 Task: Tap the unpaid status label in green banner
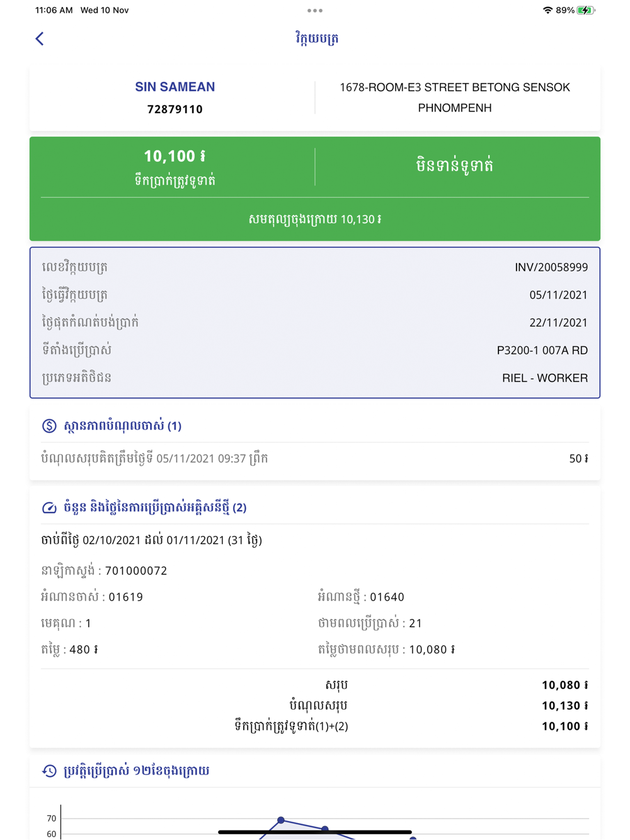pyautogui.click(x=454, y=166)
